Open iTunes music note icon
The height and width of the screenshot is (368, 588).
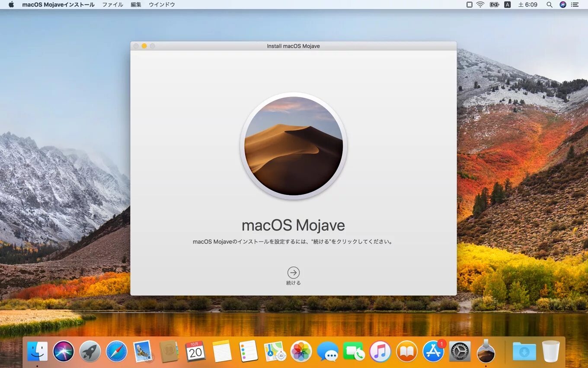click(x=380, y=351)
